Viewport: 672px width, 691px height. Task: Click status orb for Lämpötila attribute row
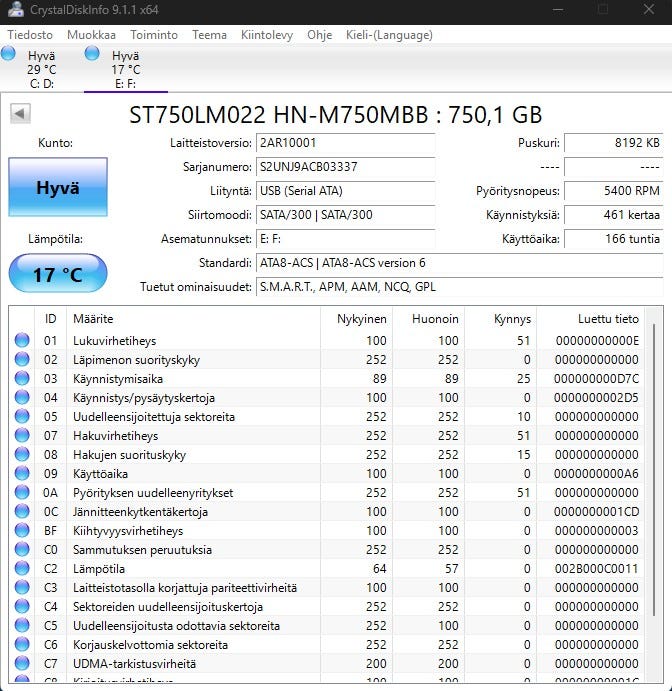22,569
